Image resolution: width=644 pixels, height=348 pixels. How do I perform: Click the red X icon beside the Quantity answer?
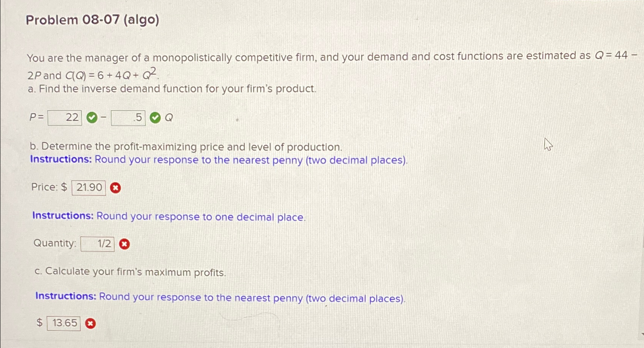[x=125, y=244]
